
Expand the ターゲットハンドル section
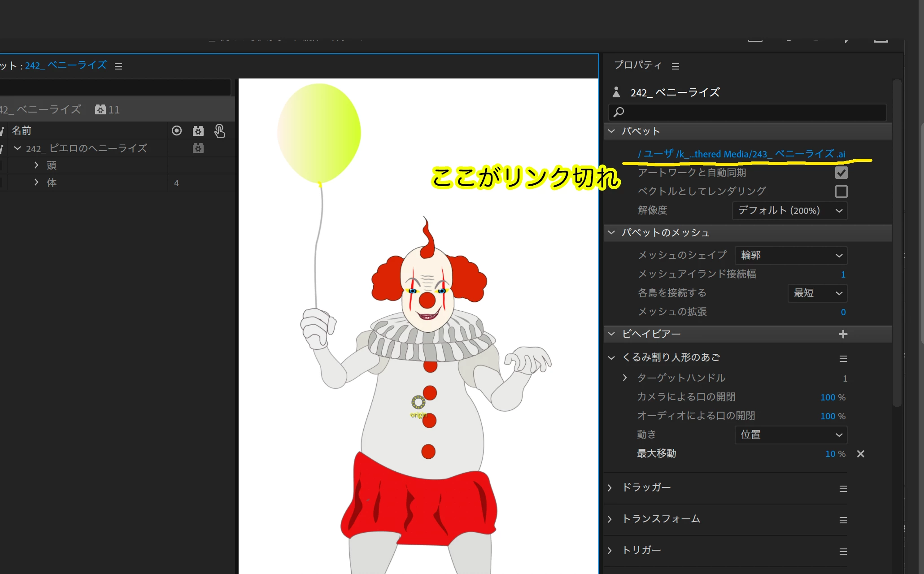click(x=625, y=378)
